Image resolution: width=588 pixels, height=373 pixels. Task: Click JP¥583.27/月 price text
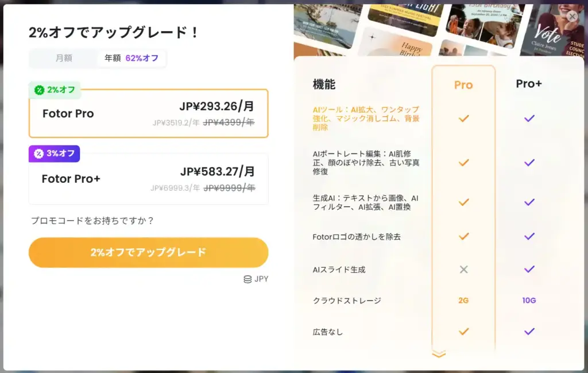(x=218, y=172)
